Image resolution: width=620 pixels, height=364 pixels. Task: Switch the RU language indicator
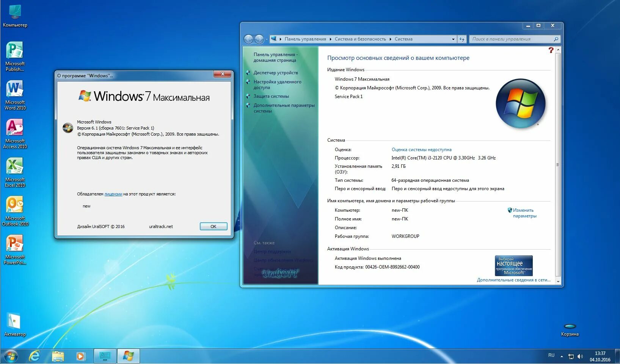(551, 355)
